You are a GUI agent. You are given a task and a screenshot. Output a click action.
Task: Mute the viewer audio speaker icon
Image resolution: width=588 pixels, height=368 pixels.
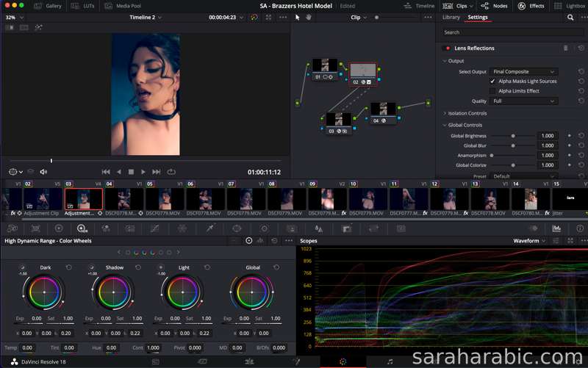click(x=43, y=172)
